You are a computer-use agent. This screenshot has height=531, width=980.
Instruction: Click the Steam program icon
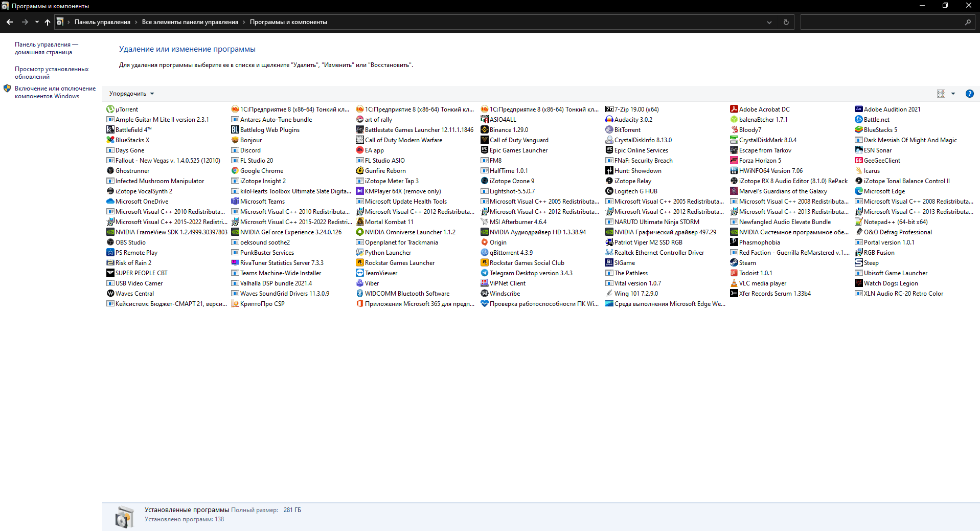(734, 262)
